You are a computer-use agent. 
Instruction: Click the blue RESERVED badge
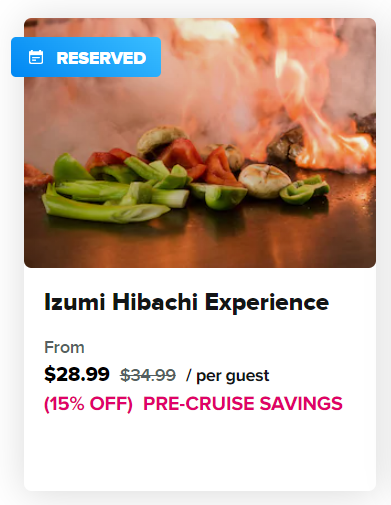click(x=86, y=57)
